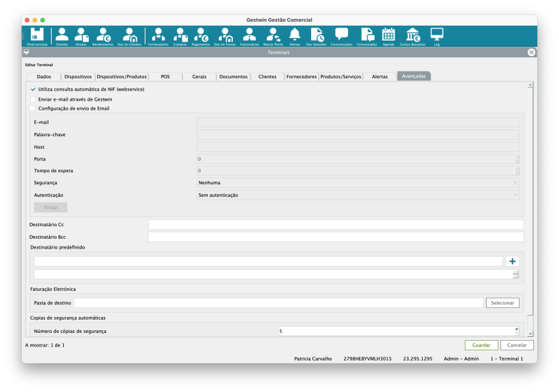Switch to the Dispositivos tab

point(78,76)
